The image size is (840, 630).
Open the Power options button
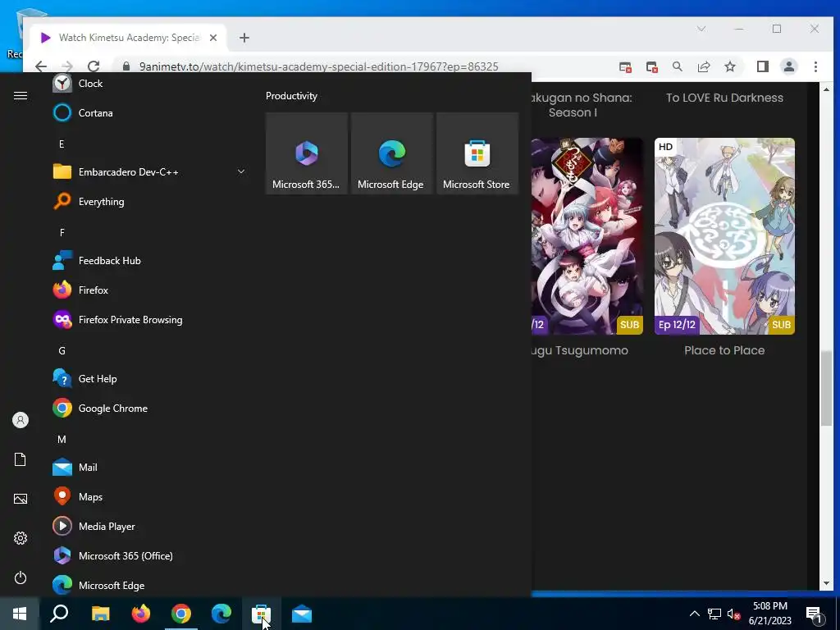(21, 577)
